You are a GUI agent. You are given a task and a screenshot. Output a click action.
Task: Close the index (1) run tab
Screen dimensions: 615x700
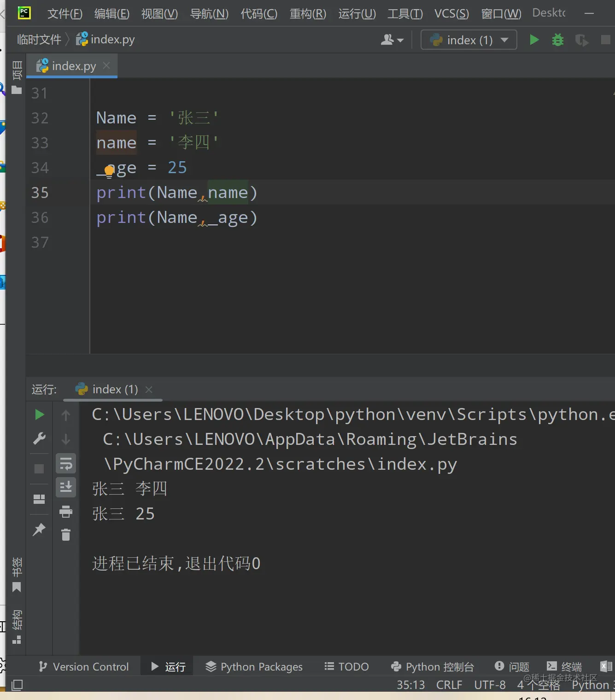149,390
